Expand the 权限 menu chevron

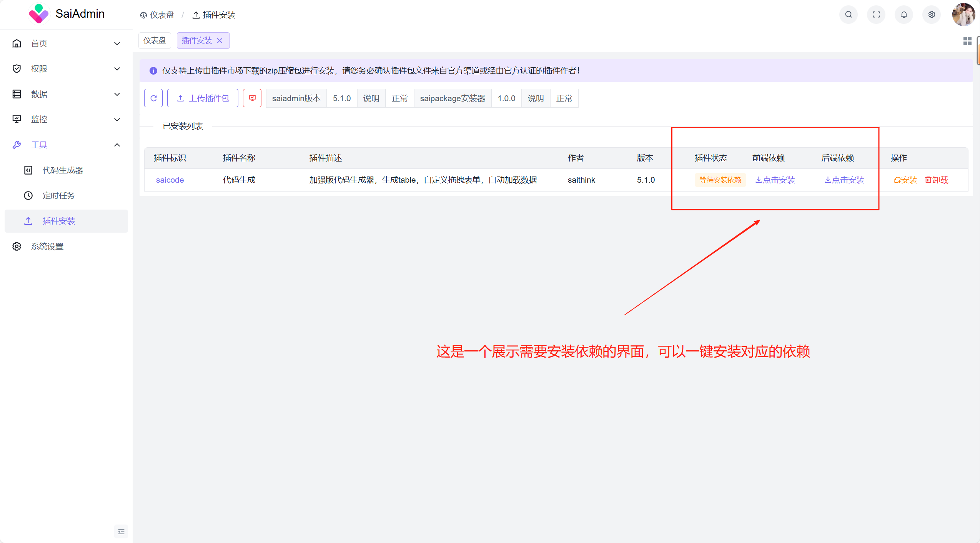pos(117,69)
